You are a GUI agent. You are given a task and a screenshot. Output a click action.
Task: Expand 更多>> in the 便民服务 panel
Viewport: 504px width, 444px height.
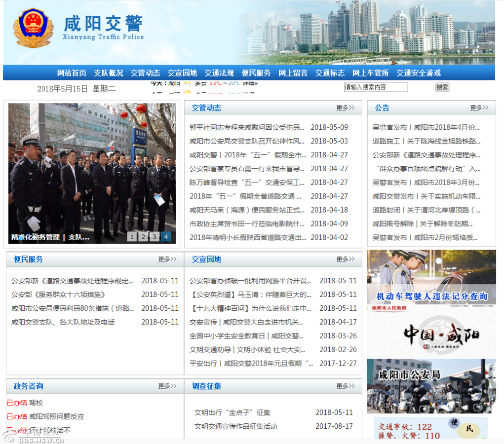(x=167, y=259)
